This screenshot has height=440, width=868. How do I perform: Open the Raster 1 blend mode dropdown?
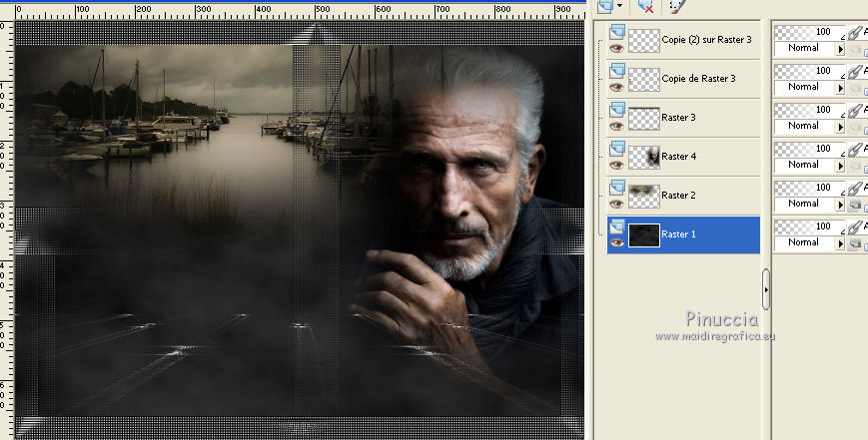pyautogui.click(x=840, y=243)
